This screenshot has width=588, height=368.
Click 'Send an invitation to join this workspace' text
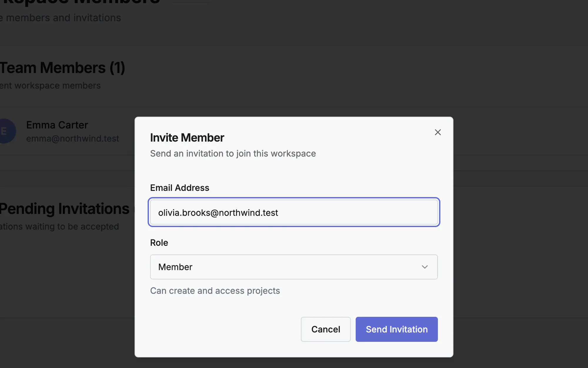[233, 154]
